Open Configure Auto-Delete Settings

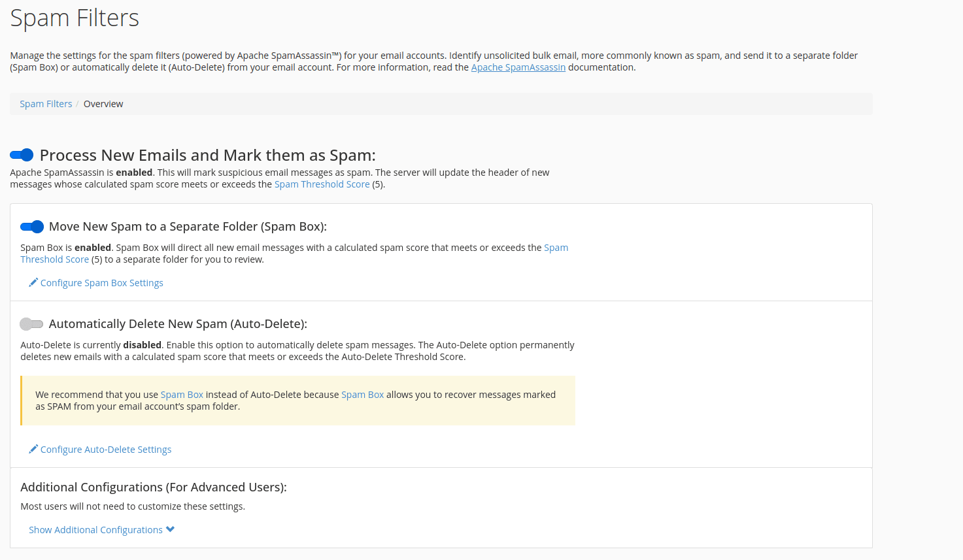pyautogui.click(x=105, y=449)
